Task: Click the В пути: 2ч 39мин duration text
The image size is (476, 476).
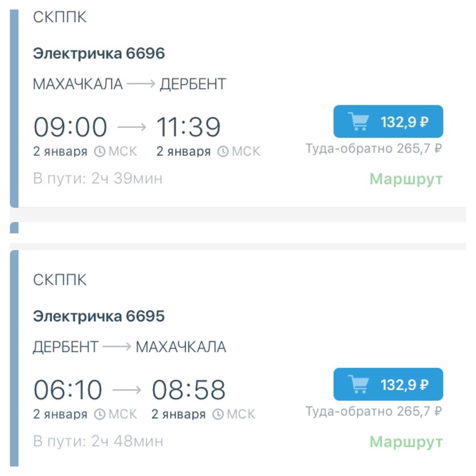Action: [x=98, y=179]
